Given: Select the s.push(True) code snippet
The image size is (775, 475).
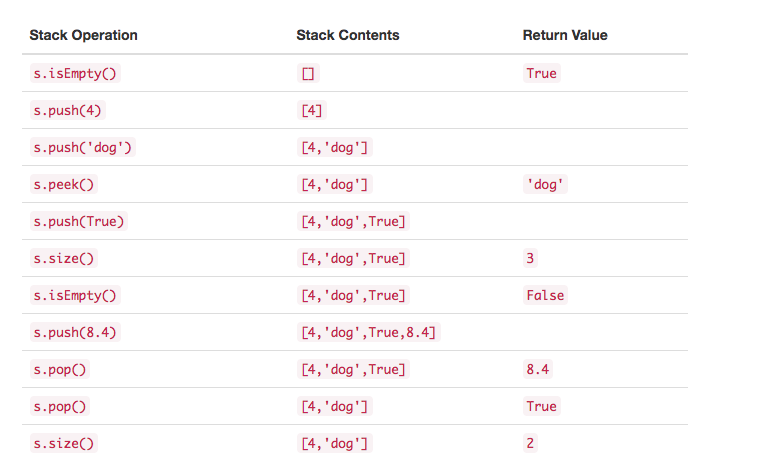Looking at the screenshot, I should coord(79,221).
